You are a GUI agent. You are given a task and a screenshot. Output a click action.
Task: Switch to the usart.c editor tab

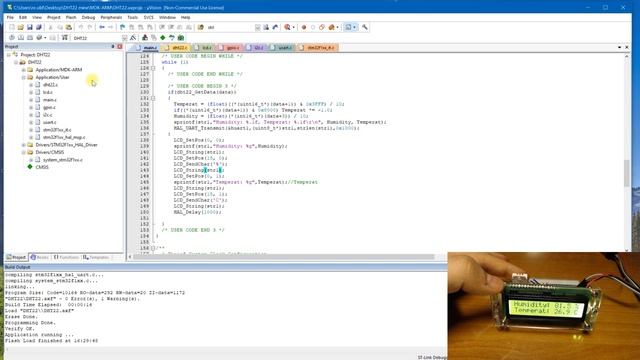[281, 48]
